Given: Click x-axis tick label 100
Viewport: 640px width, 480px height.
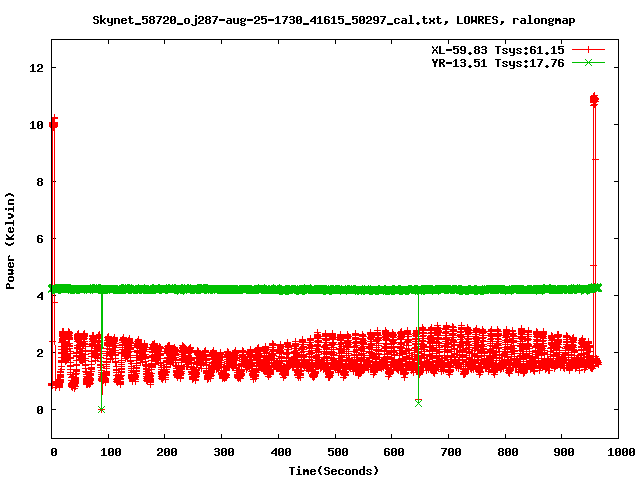Looking at the screenshot, I should 111,452.
